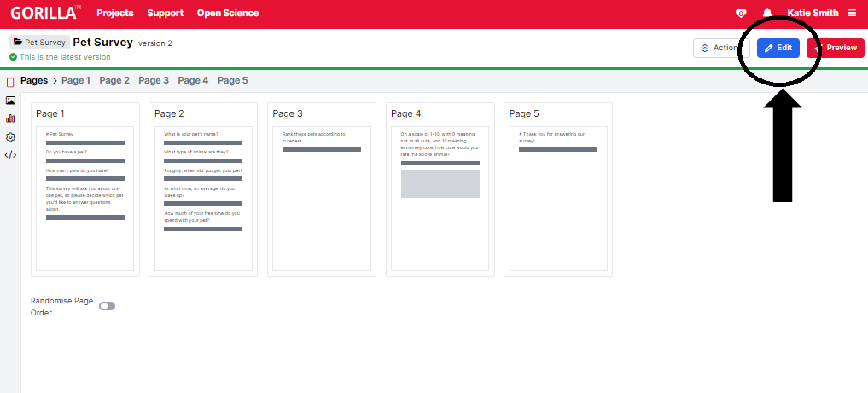The height and width of the screenshot is (393, 868).
Task: Open the bar chart icon in sidebar
Action: pyautogui.click(x=10, y=118)
